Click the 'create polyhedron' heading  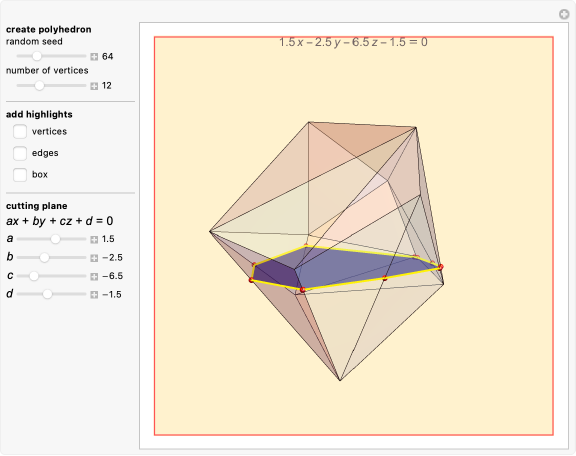point(48,29)
